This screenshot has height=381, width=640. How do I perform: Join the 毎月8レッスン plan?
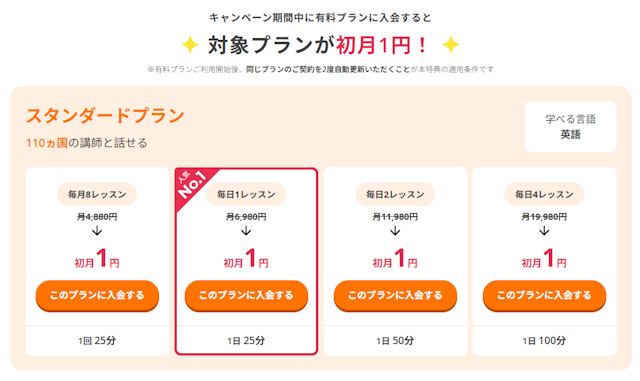(x=97, y=295)
